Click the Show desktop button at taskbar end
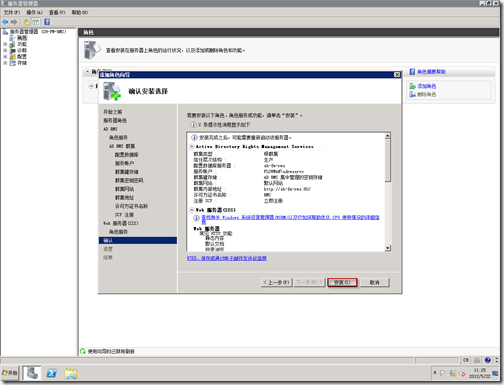The height and width of the screenshot is (385, 504). tap(495, 373)
